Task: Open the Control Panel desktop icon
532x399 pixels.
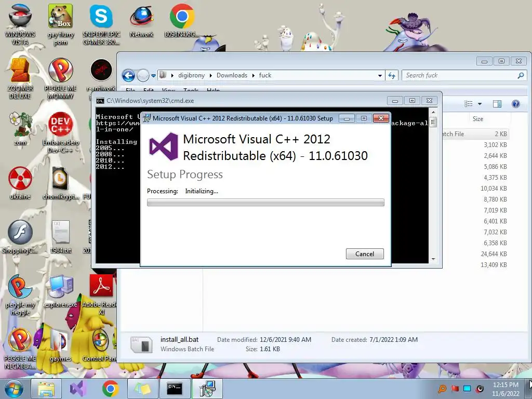Action: [x=100, y=345]
